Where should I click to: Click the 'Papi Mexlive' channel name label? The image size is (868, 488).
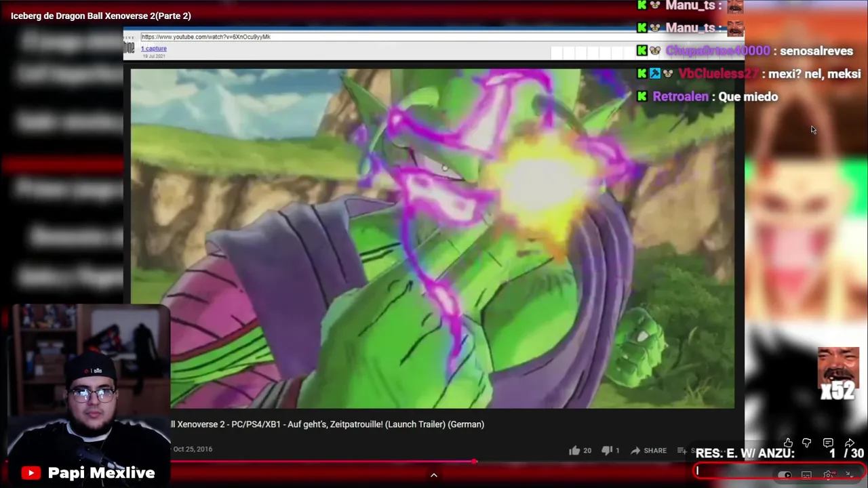point(102,473)
